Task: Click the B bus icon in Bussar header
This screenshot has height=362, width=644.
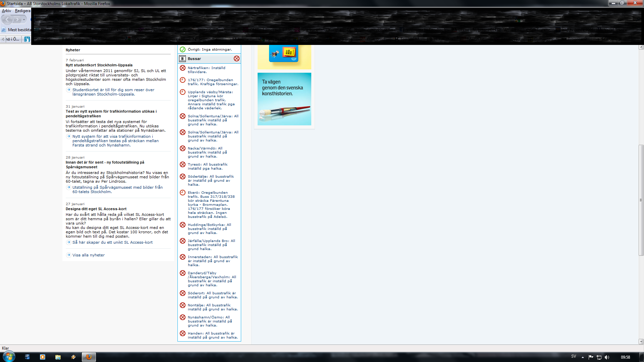Action: (182, 59)
